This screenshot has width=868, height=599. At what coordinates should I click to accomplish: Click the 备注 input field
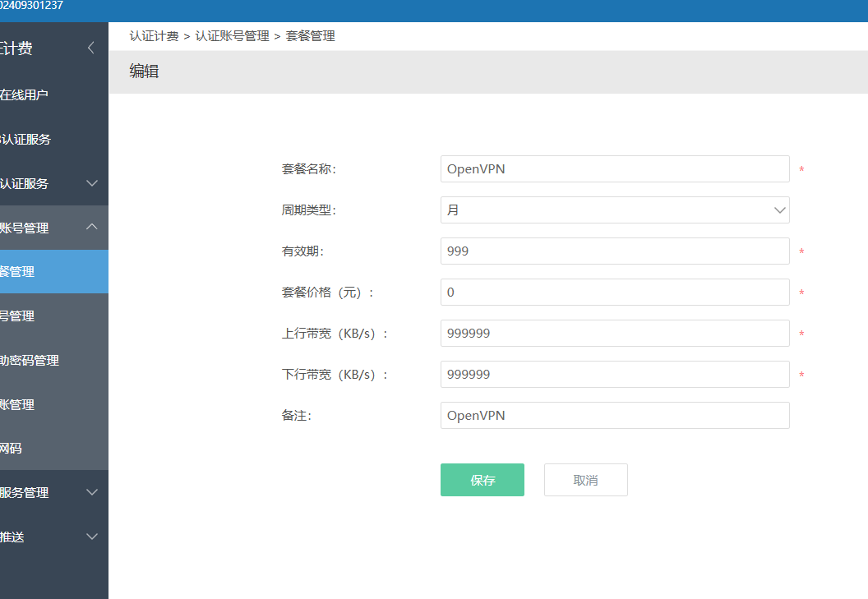pos(615,415)
